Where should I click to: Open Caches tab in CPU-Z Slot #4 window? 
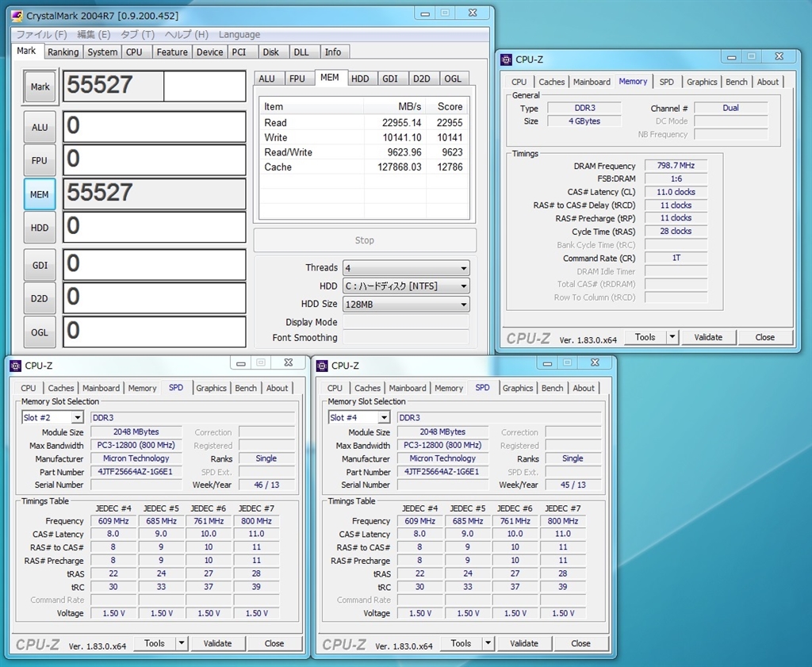367,388
